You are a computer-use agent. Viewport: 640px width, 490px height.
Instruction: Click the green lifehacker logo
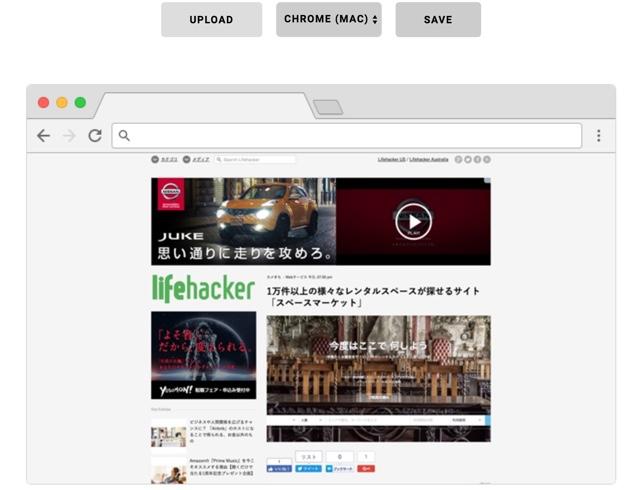point(203,289)
